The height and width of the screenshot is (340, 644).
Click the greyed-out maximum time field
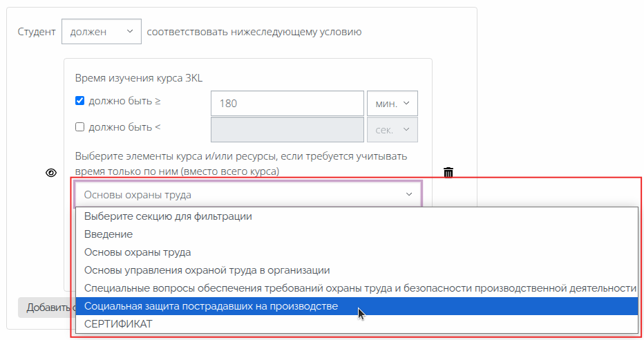point(287,130)
